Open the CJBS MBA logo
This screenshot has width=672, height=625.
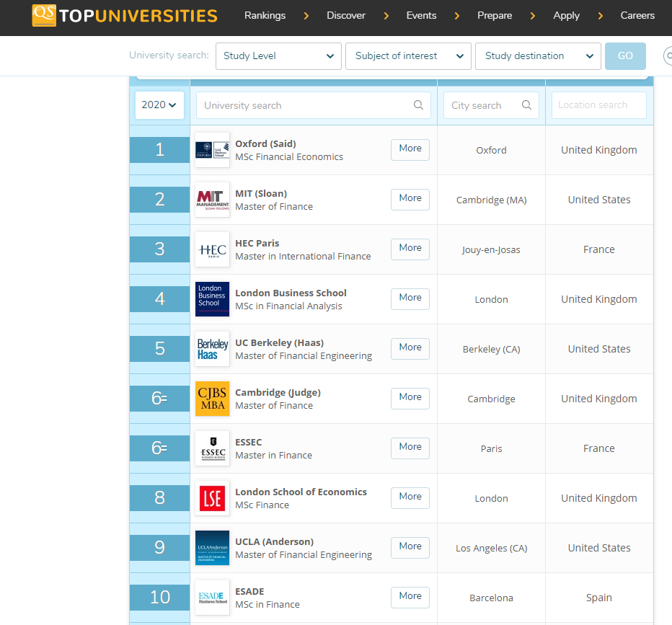pos(212,399)
